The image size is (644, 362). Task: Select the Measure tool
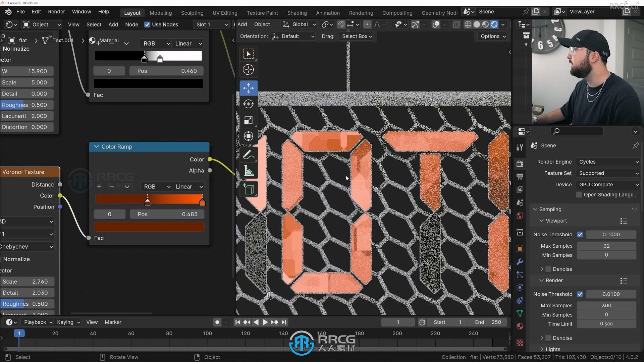point(249,171)
